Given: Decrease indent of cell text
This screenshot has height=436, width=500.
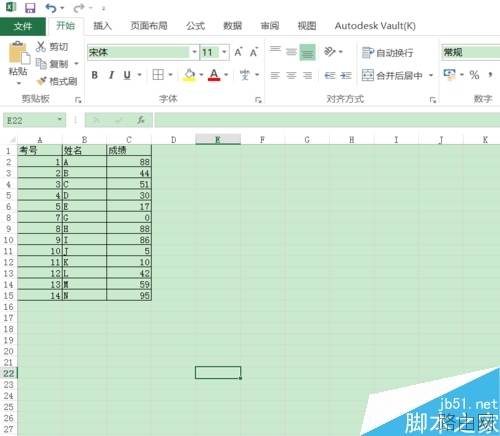Looking at the screenshot, I should pos(330,76).
